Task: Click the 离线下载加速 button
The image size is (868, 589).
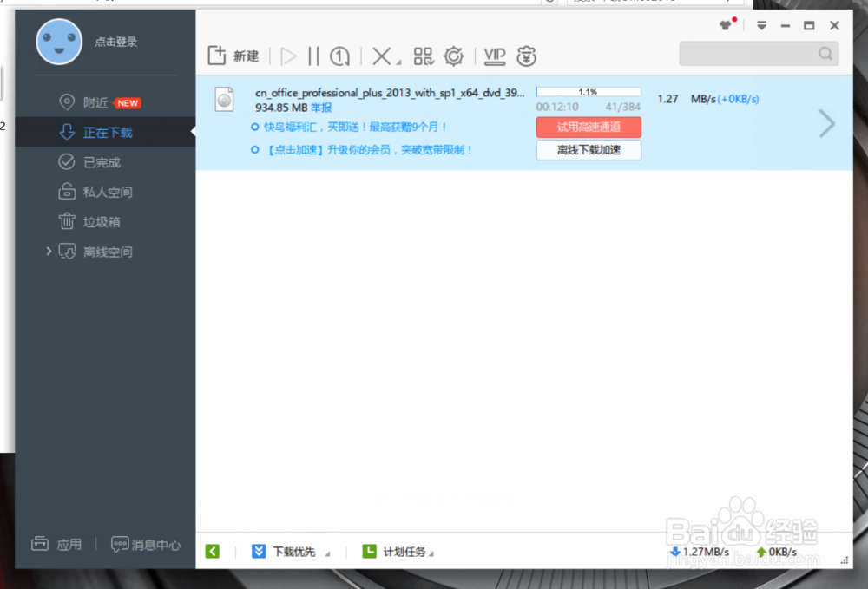Action: coord(589,150)
